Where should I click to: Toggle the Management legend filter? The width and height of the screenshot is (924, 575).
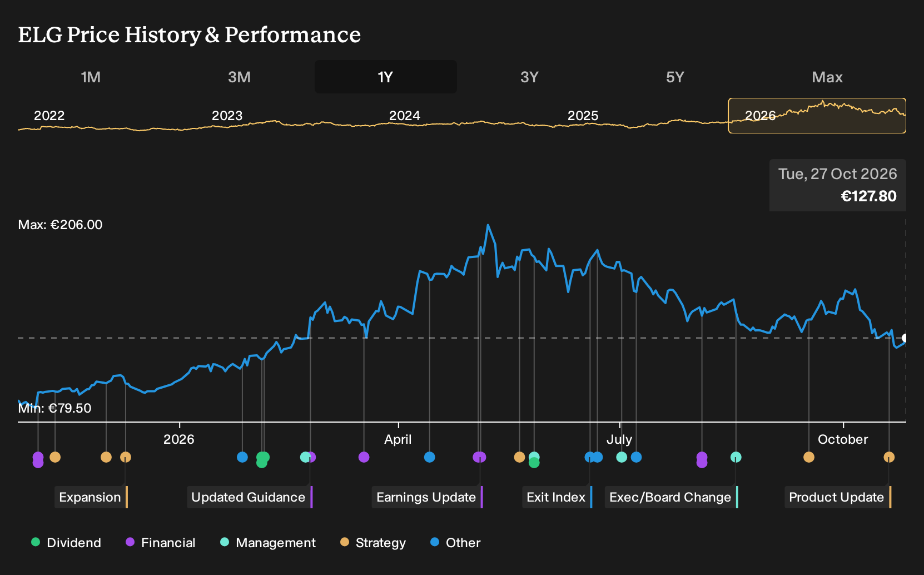click(268, 543)
